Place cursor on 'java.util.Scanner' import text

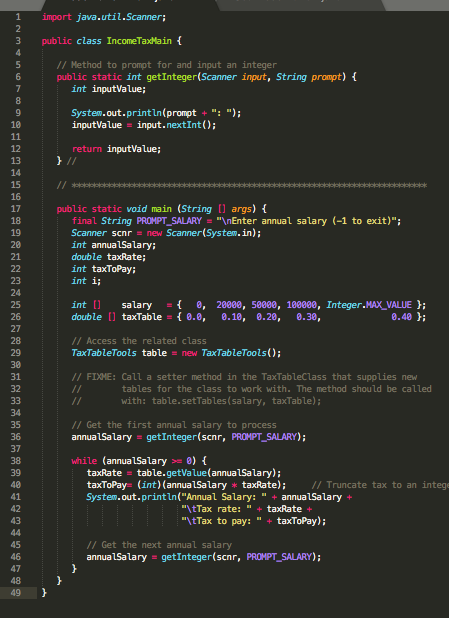tap(119, 17)
